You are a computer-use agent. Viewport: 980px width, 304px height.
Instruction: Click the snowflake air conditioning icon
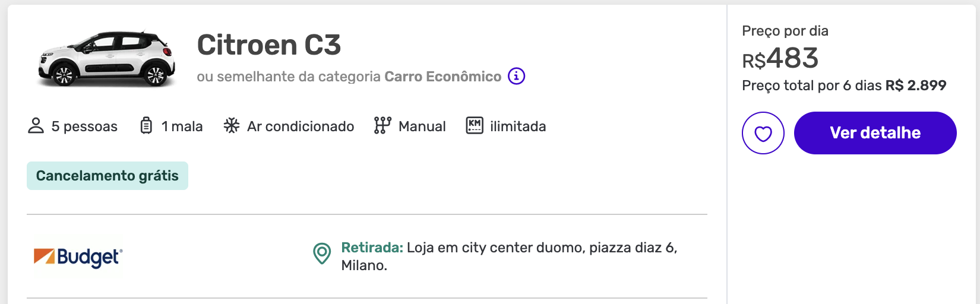(232, 126)
